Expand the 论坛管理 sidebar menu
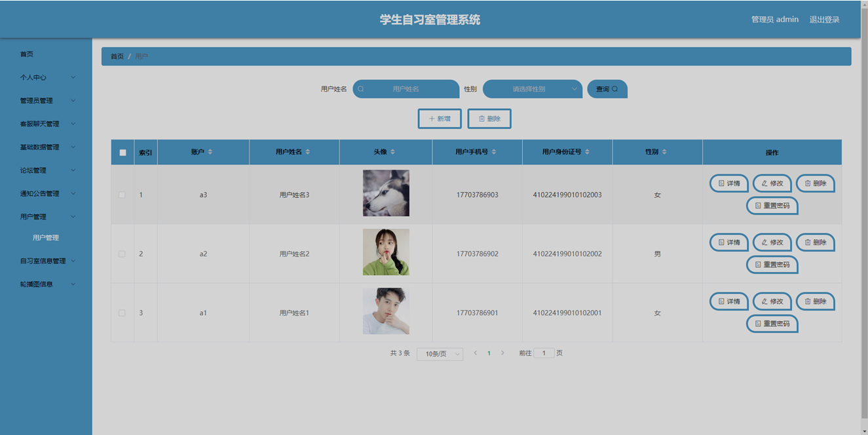 click(x=47, y=170)
